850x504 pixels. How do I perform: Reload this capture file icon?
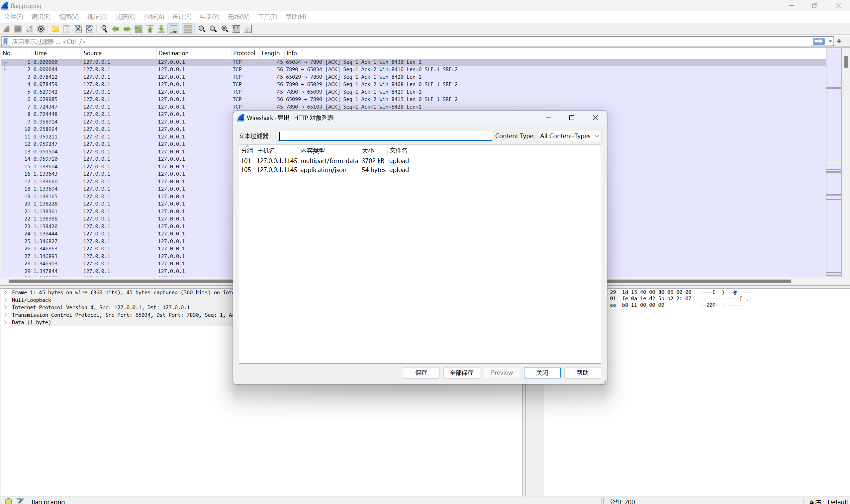90,29
